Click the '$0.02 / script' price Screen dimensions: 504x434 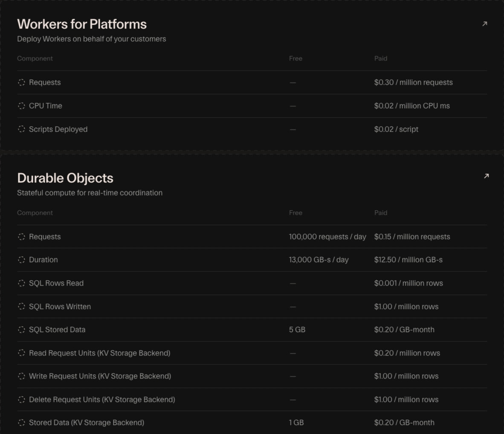(x=396, y=129)
